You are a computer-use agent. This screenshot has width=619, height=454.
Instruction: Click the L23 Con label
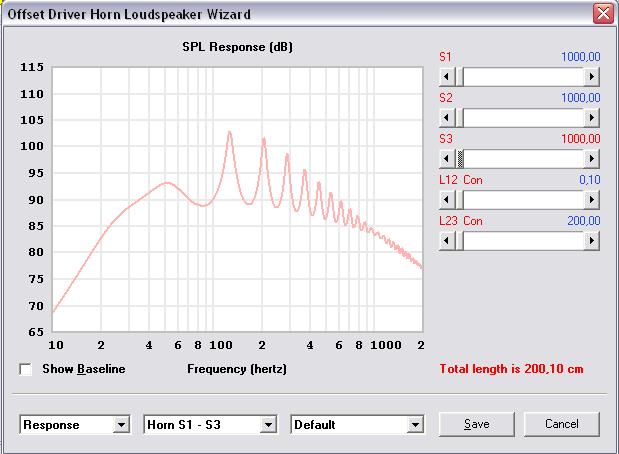(461, 221)
